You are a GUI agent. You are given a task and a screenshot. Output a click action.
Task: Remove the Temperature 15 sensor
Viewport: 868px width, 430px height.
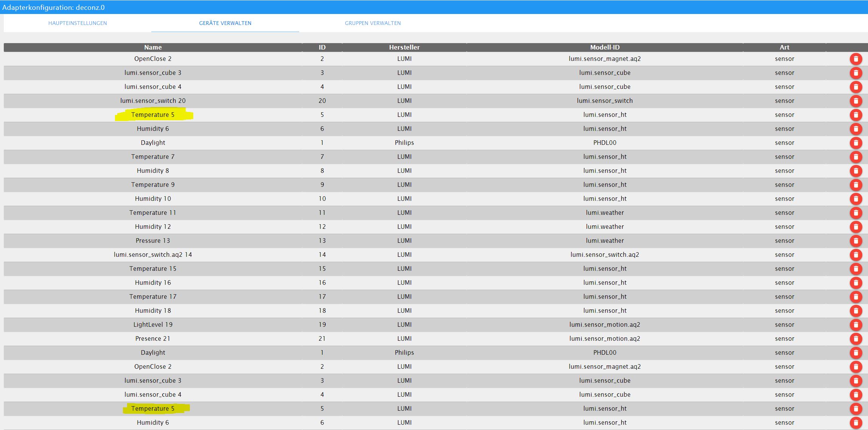(x=856, y=269)
